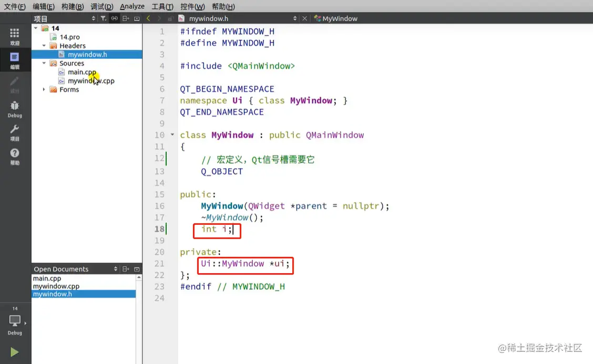The image size is (593, 364).
Task: Click QMainWindow in the class declaration line
Action: point(335,135)
